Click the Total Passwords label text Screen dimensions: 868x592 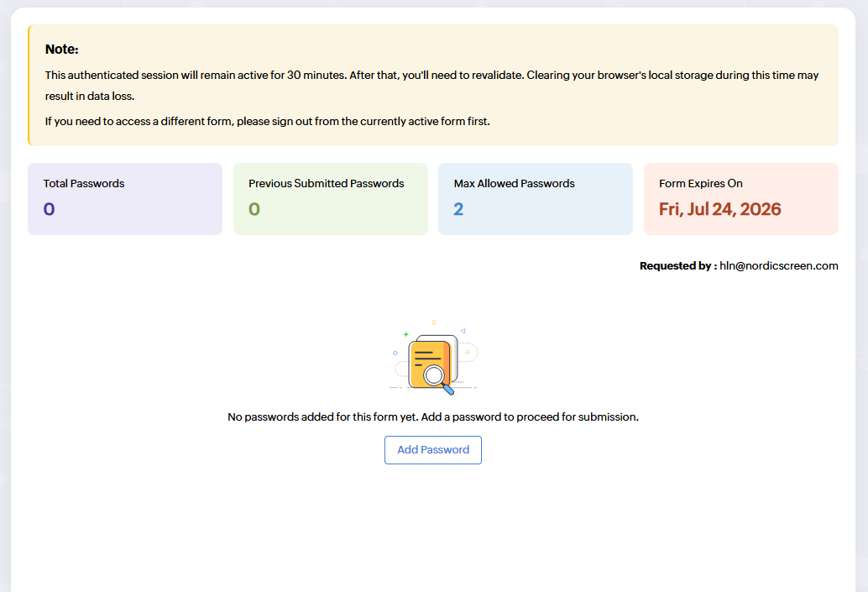click(84, 183)
